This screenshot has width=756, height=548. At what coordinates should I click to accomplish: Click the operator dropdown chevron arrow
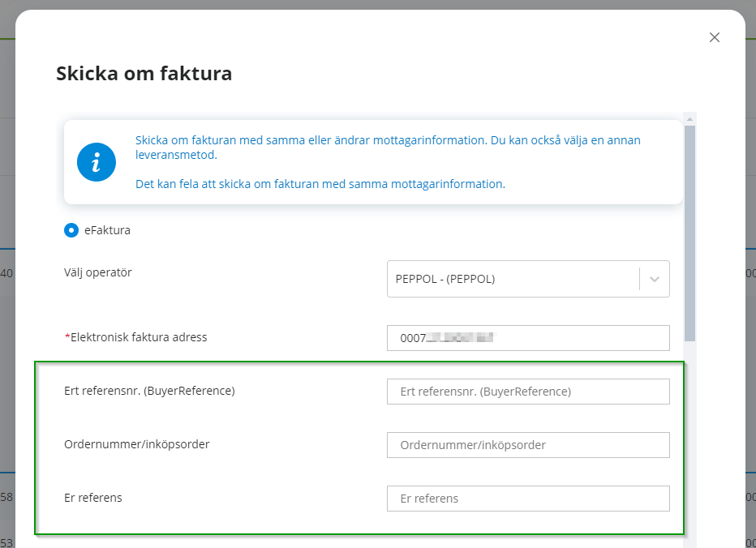655,279
